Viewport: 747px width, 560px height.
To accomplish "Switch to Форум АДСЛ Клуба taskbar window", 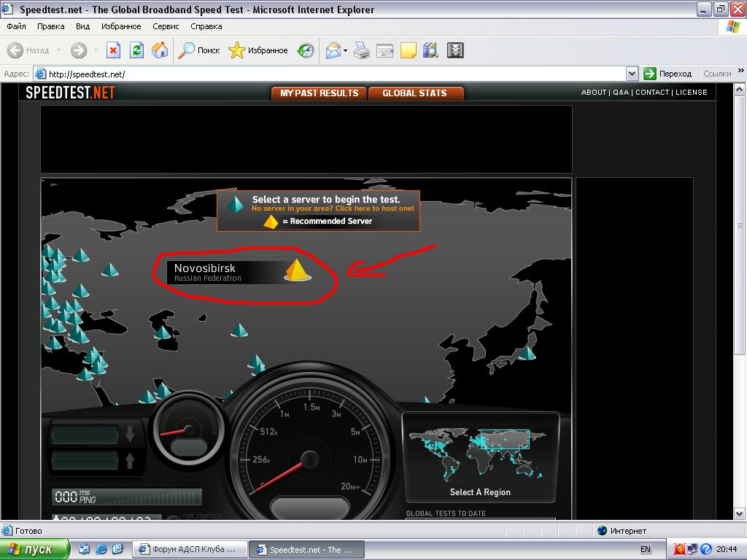I will coord(190,550).
